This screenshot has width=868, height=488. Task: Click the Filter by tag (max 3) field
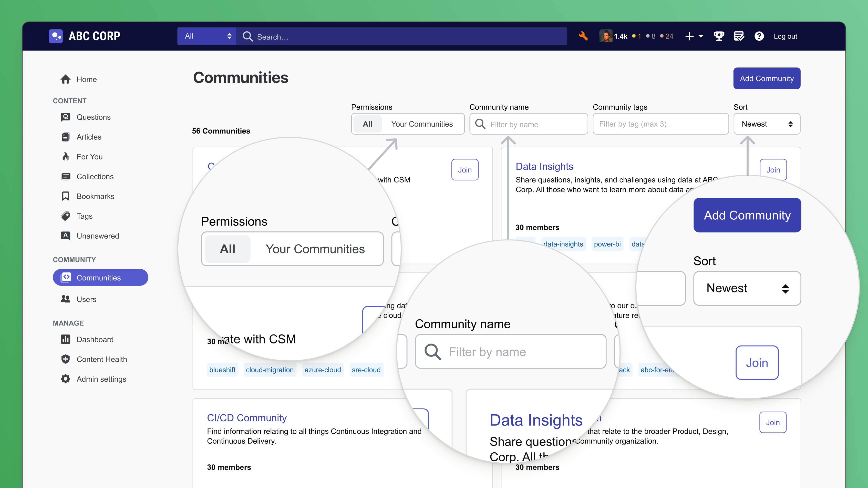click(x=660, y=124)
